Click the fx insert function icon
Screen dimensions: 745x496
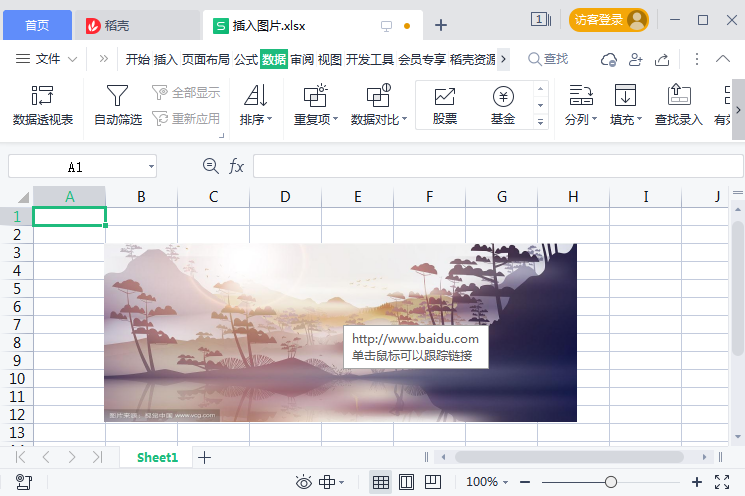point(236,166)
